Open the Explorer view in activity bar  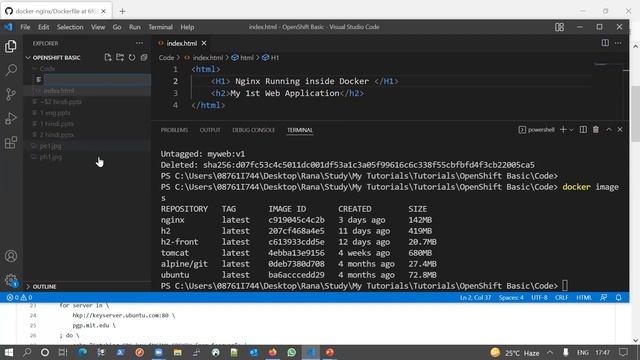point(11,46)
